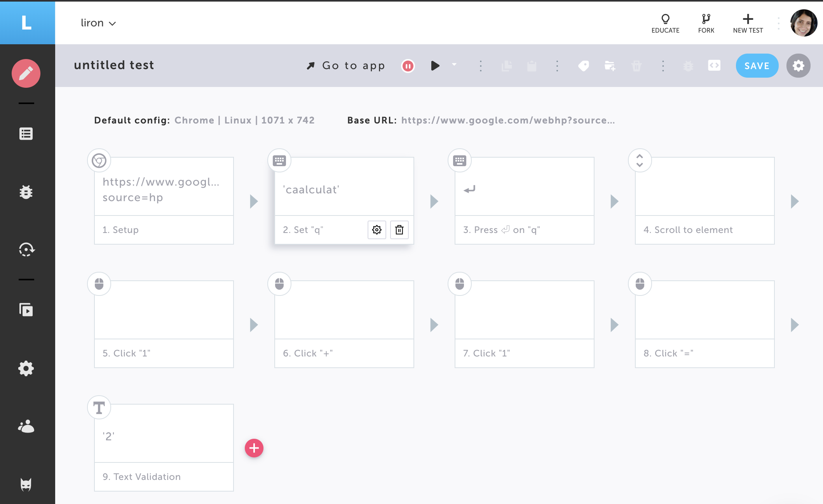Screen dimensions: 823x504
Task: Click the team users sidebar icon
Action: pos(26,426)
